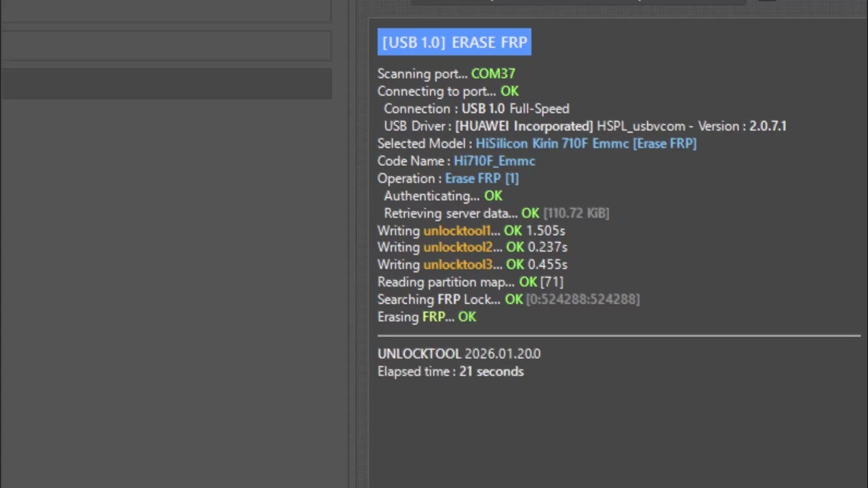Select the "[HUAWEI Incorporated]" vendor text
This screenshot has height=488, width=868.
pos(524,126)
